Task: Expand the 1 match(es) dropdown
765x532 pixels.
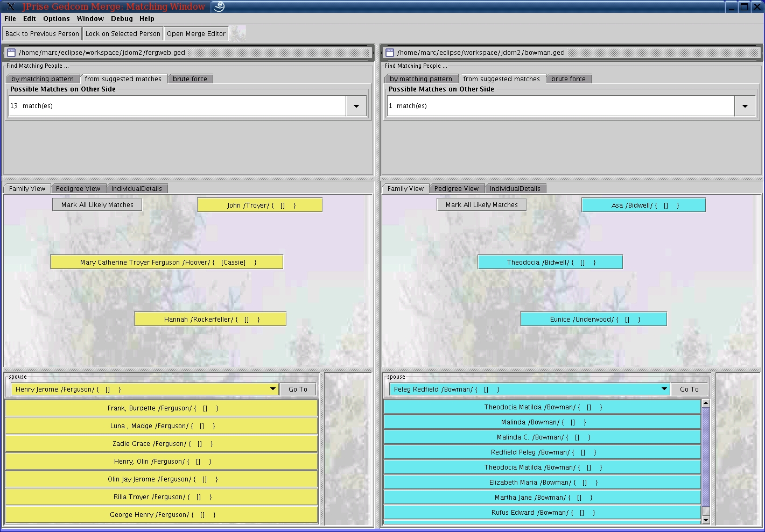Action: coord(745,106)
